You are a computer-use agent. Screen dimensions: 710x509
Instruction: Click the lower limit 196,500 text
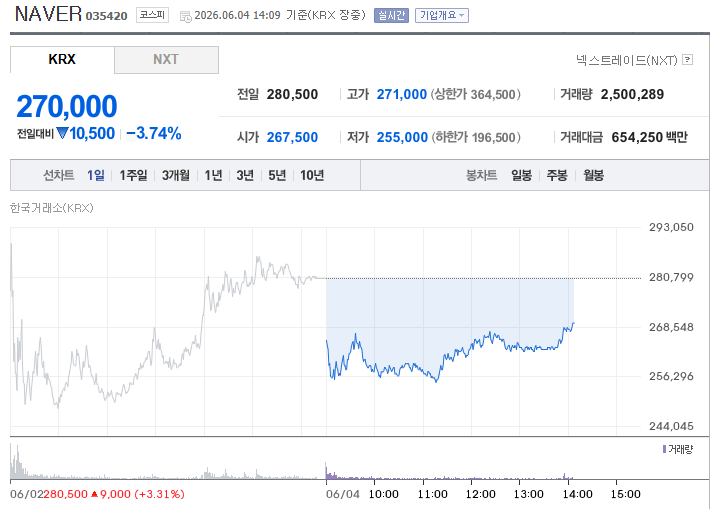click(x=476, y=137)
